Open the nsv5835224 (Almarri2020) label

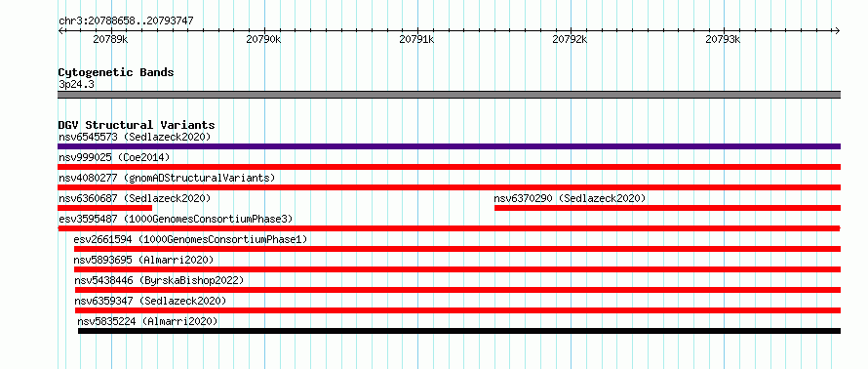point(147,321)
